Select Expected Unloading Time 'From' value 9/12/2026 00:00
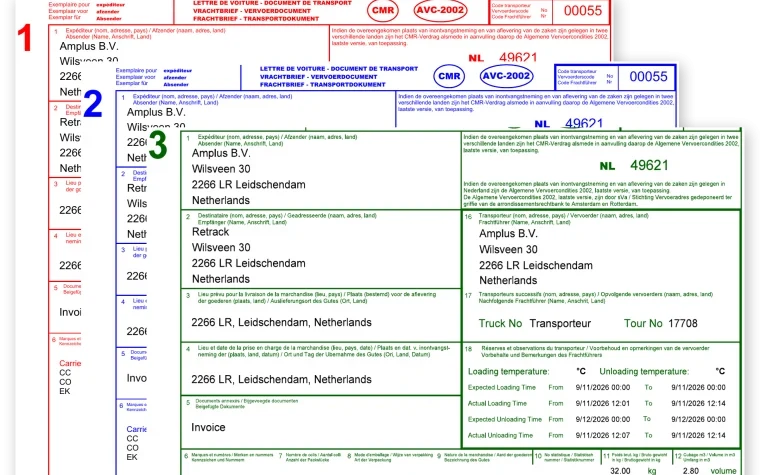This screenshot has width=760, height=475. pos(603,420)
